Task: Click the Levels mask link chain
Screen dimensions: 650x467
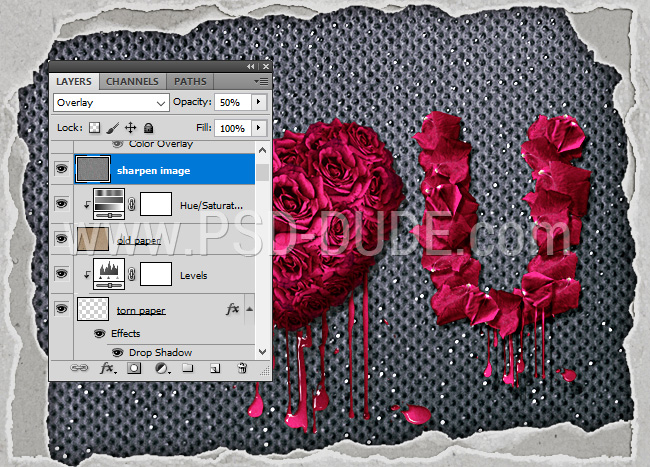Action: tap(132, 274)
